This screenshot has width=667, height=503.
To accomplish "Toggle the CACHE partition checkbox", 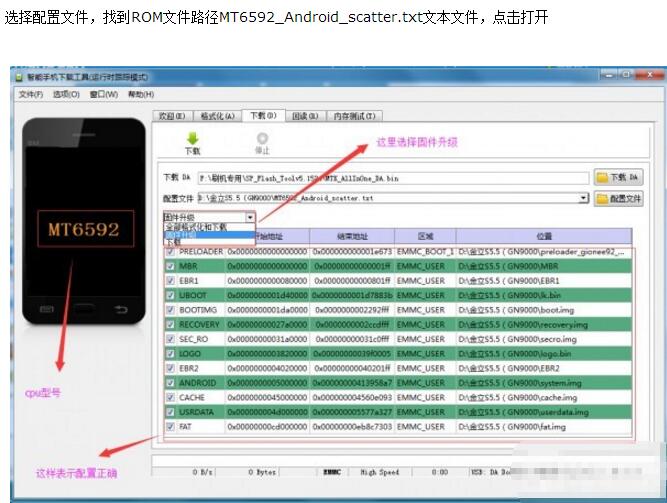I will pos(171,397).
